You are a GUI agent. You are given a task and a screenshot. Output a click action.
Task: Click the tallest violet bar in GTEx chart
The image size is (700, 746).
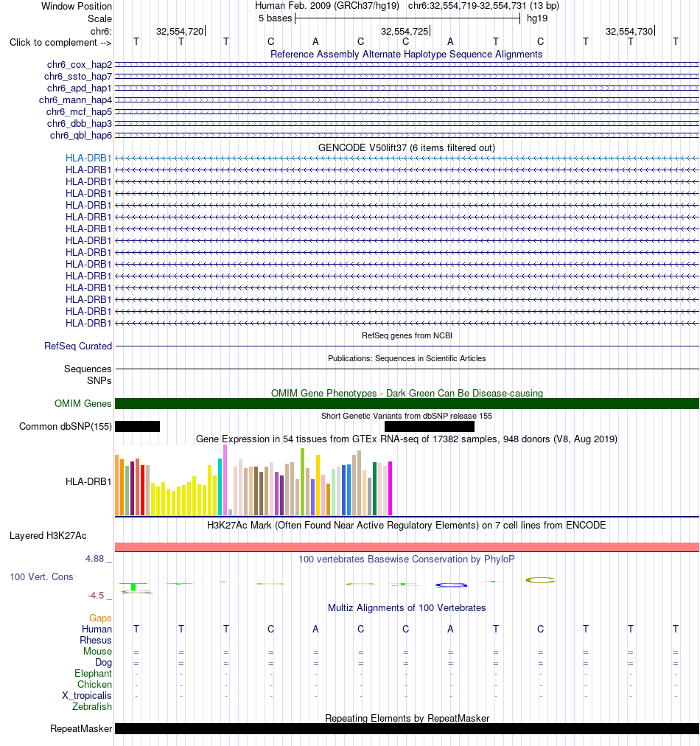[x=225, y=480]
